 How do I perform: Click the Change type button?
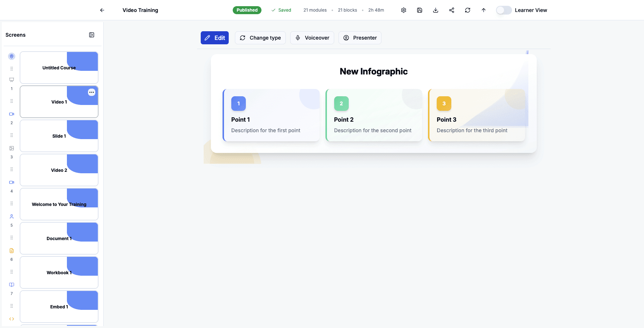(260, 38)
